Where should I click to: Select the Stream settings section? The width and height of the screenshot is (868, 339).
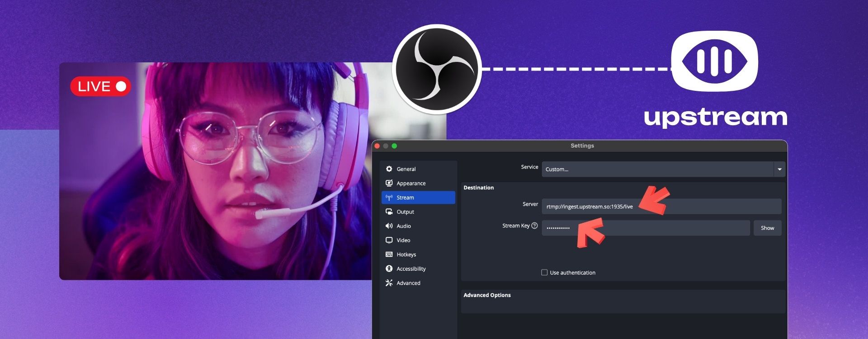coord(418,198)
